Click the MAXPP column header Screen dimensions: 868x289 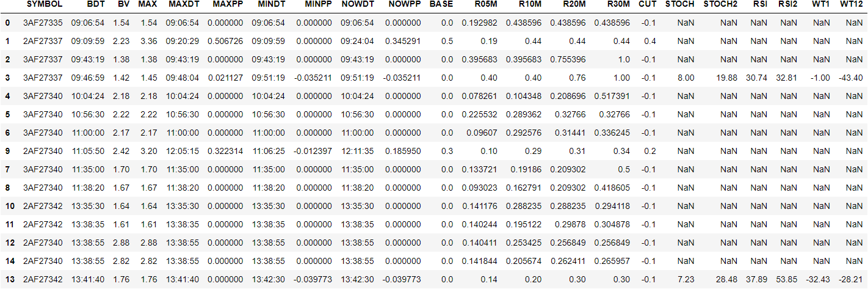227,4
